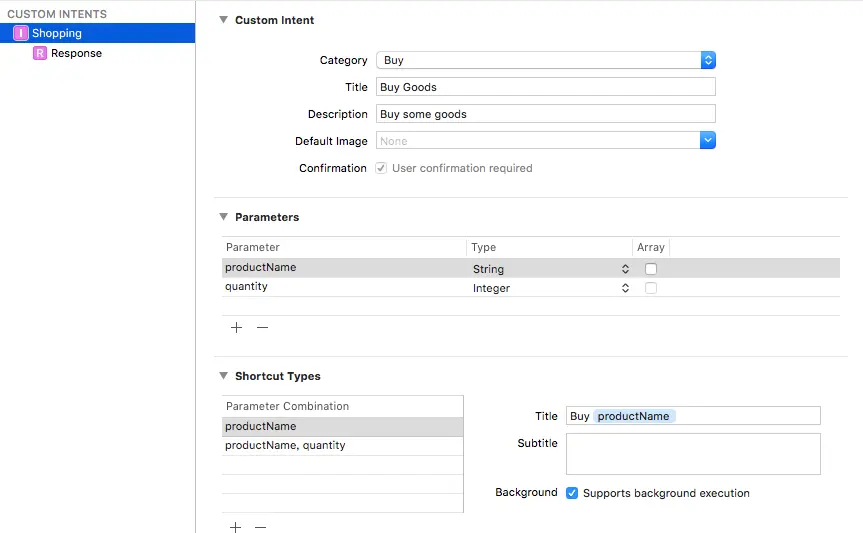The height and width of the screenshot is (533, 863).
Task: Open the Default Image dropdown
Action: coord(546,141)
